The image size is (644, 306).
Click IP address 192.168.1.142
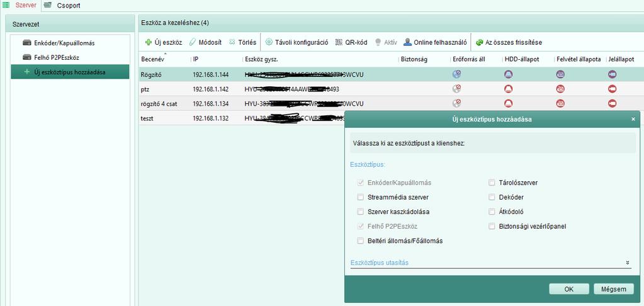pos(211,89)
